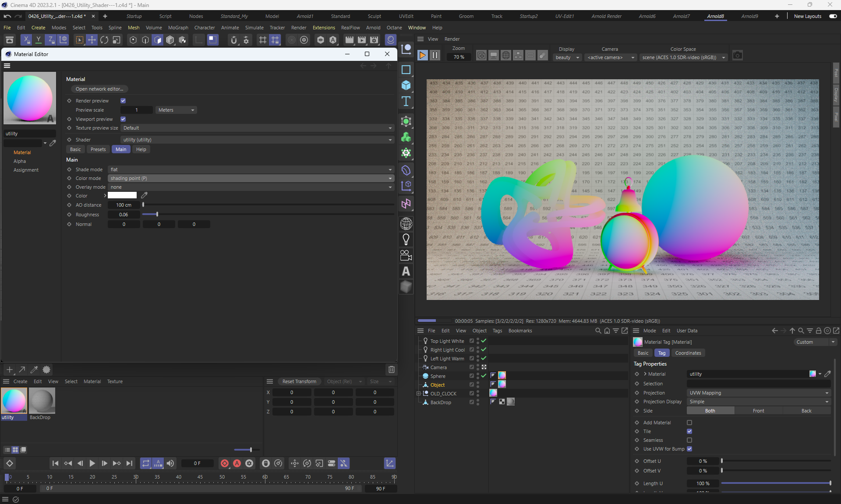Open the Color Space dropdown
The image size is (841, 504).
click(x=683, y=57)
